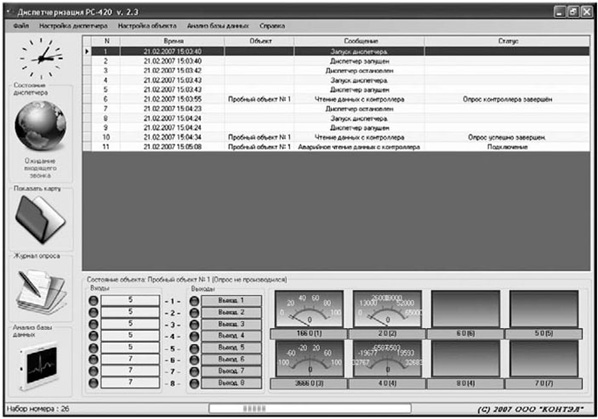Click the progress bar in status bar

tap(310, 409)
